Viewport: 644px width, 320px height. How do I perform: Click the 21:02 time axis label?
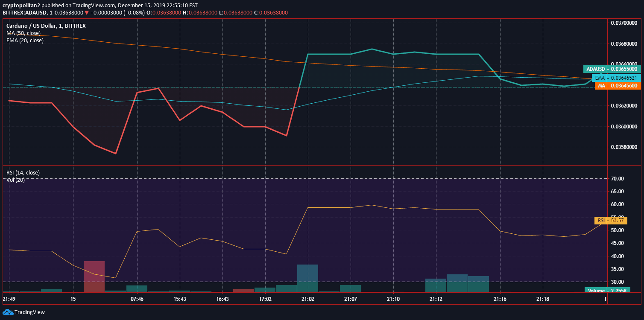307,299
